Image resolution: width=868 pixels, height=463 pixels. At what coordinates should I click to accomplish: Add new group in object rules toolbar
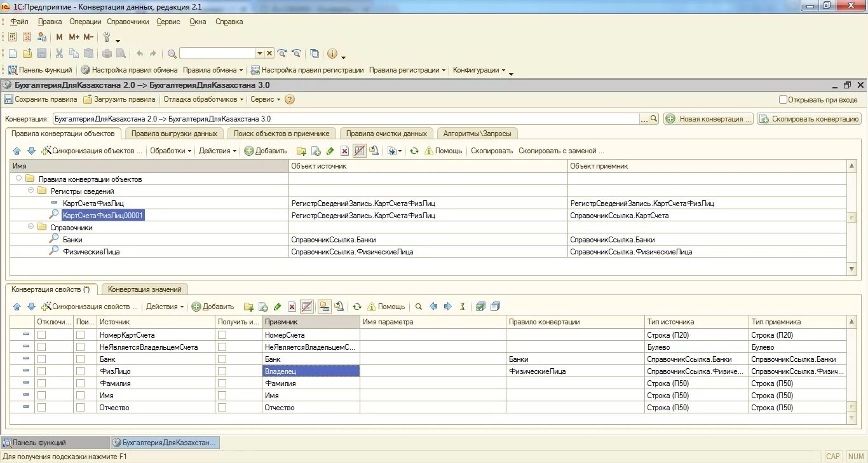[301, 151]
